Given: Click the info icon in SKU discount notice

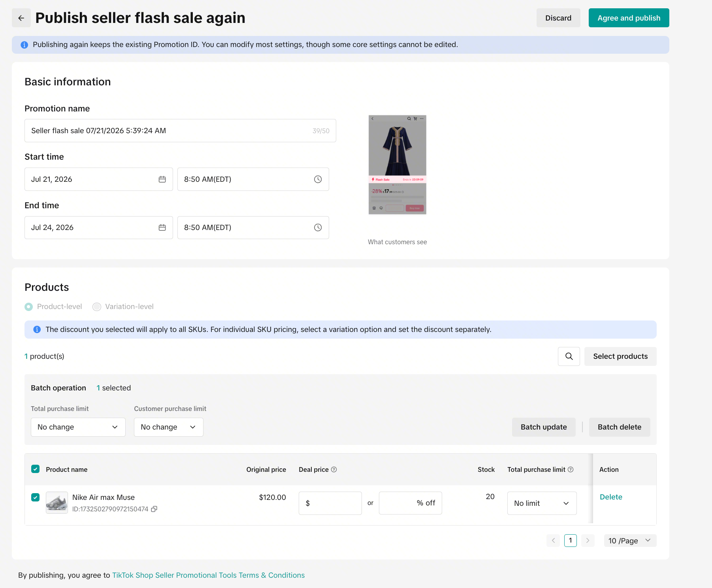Looking at the screenshot, I should (x=37, y=330).
